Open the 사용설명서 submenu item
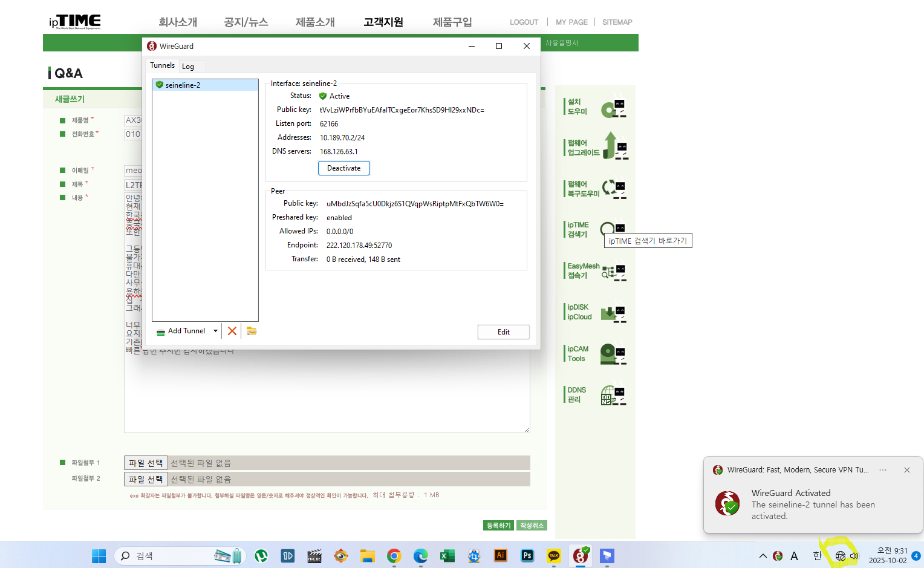The image size is (924, 568). coord(562,43)
